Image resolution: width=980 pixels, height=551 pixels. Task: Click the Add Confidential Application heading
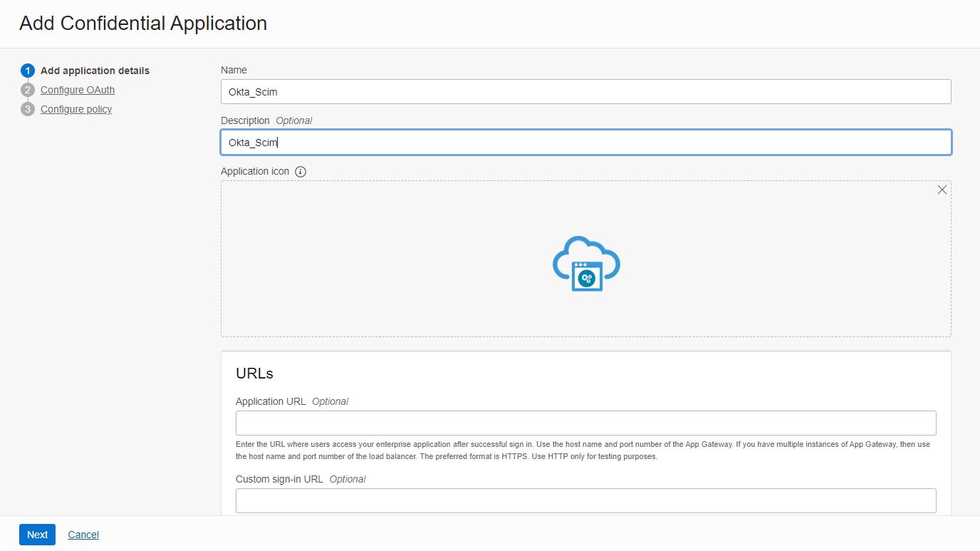tap(143, 24)
